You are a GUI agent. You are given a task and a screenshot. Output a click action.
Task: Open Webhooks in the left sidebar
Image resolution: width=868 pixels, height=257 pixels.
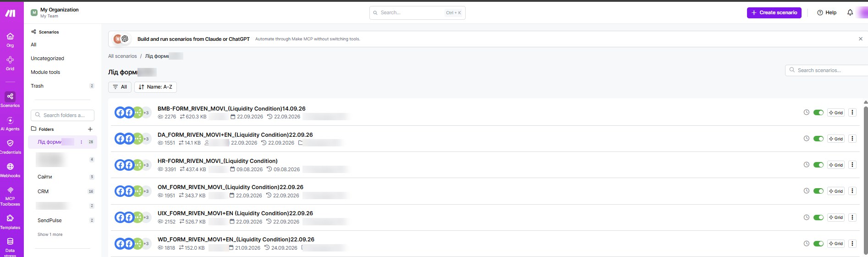tap(10, 170)
